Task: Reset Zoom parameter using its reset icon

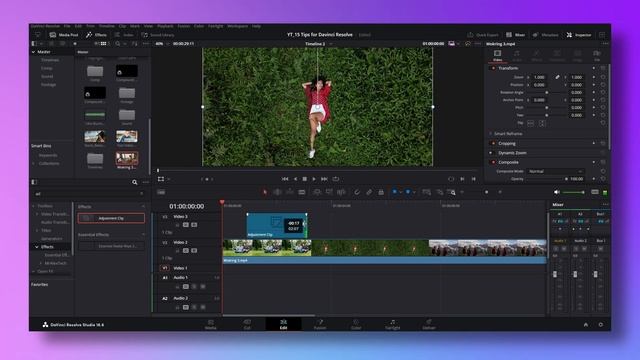Action: 602,77
